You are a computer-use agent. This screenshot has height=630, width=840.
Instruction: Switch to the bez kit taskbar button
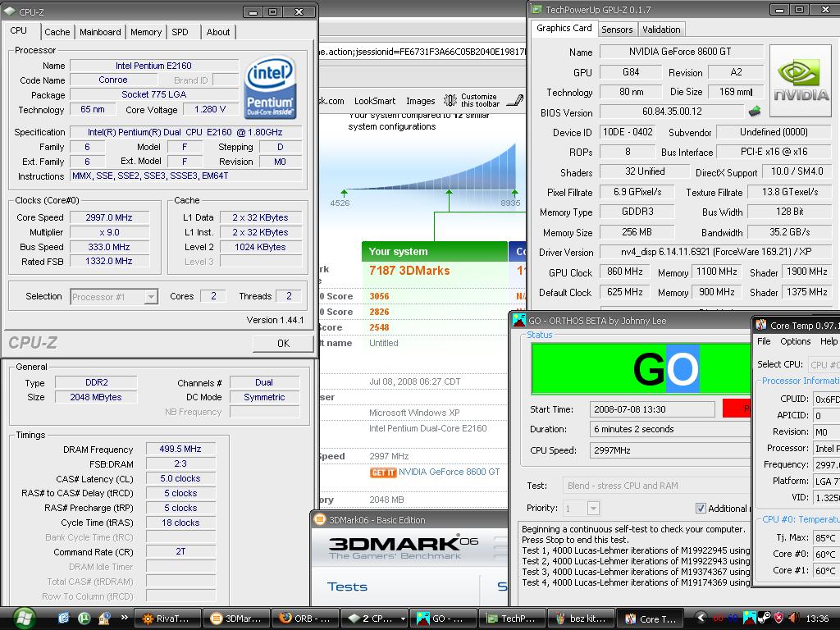582,619
